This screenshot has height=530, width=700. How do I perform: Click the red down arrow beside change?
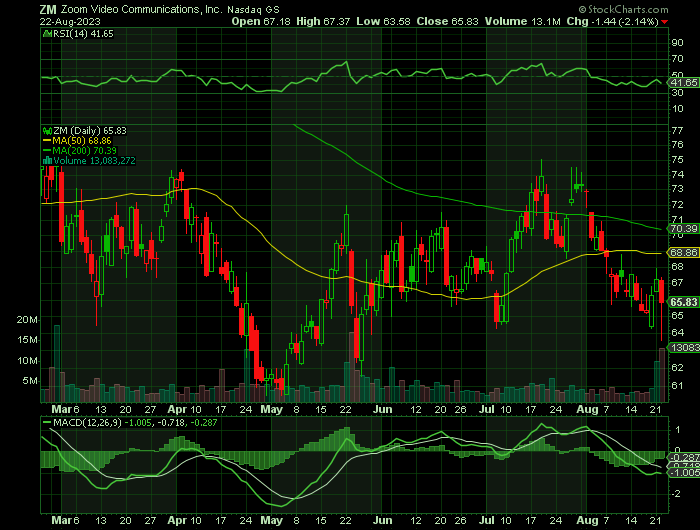(x=665, y=22)
